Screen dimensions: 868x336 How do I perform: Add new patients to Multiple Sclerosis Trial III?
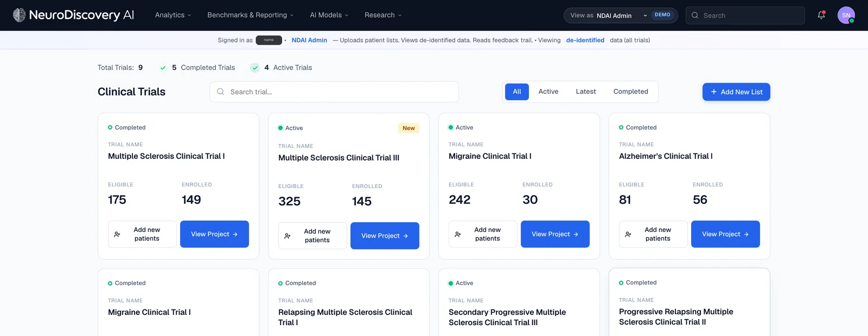(312, 236)
